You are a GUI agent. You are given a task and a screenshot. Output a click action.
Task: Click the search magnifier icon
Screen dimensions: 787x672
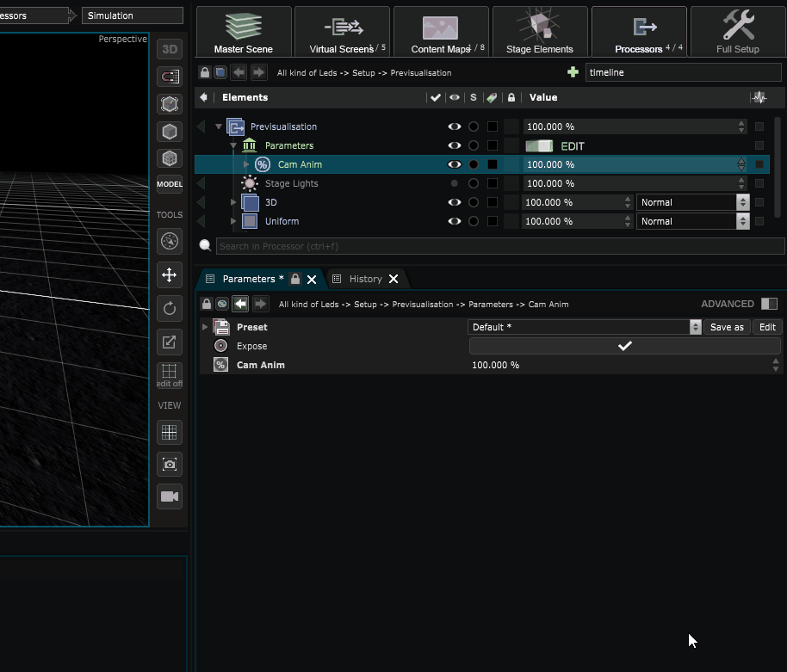[x=205, y=245]
